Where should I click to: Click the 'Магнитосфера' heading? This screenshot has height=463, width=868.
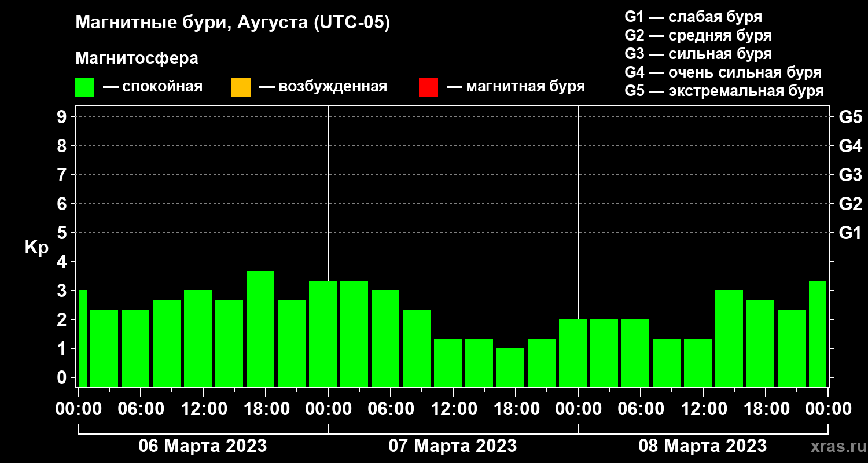coord(137,58)
